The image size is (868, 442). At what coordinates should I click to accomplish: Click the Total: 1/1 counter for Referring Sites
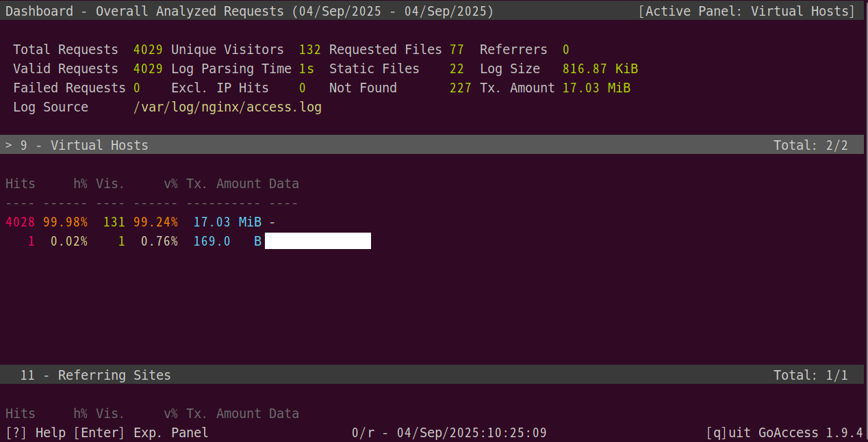(x=810, y=375)
